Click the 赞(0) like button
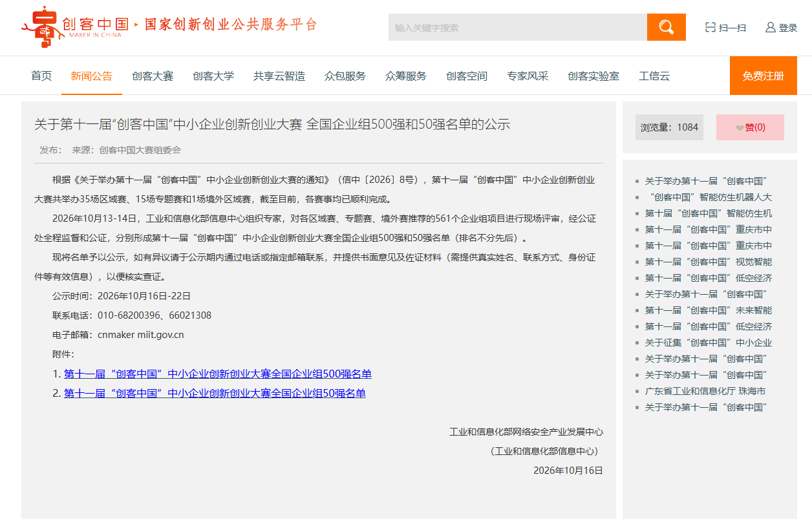 coord(750,127)
